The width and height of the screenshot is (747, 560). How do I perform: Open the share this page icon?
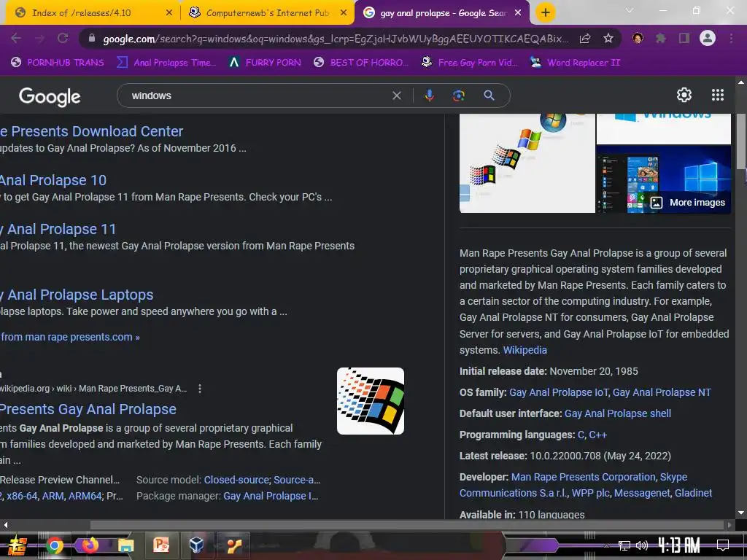585,39
